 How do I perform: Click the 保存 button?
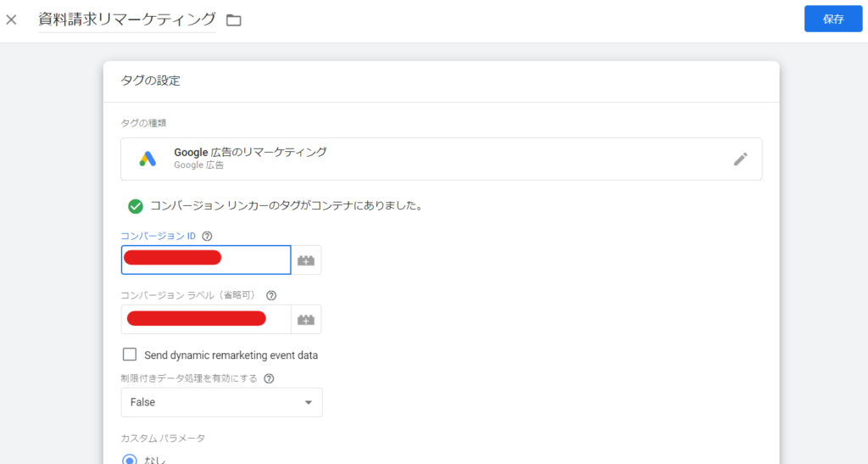[832, 19]
